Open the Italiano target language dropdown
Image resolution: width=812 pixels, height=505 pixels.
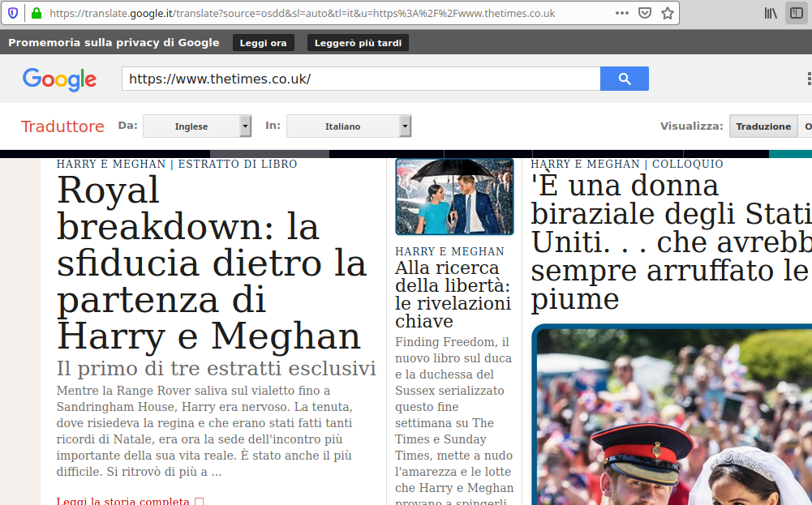(x=349, y=126)
